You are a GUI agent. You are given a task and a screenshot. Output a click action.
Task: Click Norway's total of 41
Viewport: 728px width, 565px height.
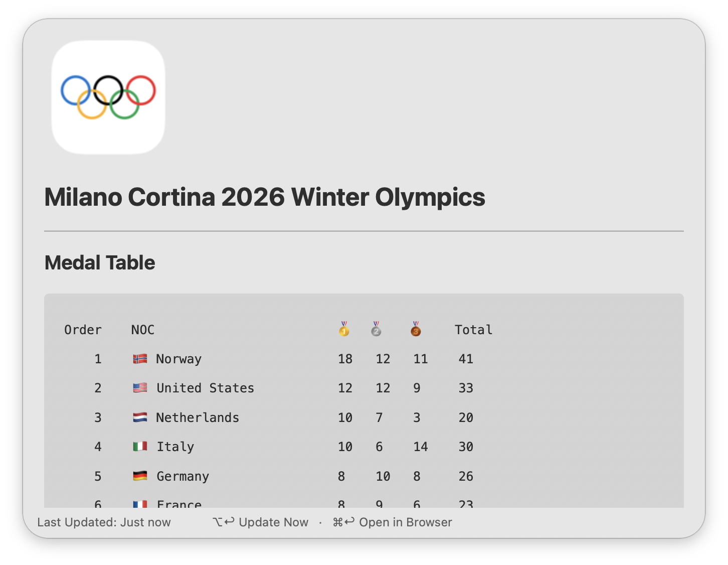click(x=466, y=359)
